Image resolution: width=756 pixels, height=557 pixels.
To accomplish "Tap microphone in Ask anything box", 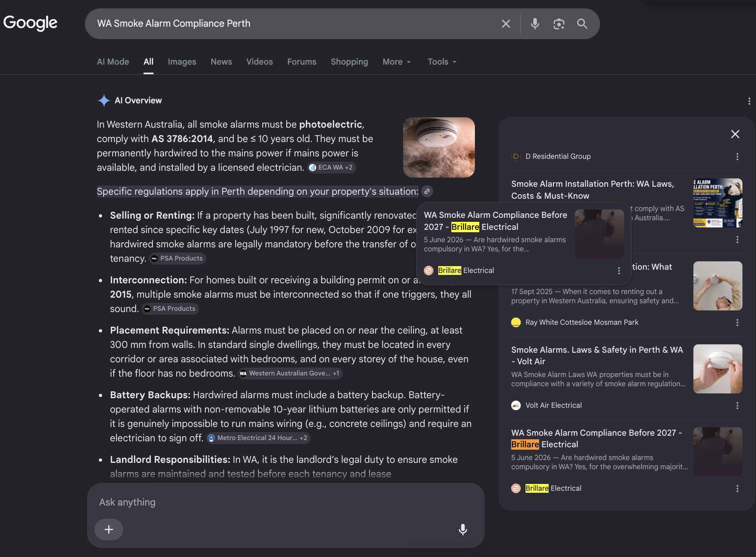I will point(463,529).
